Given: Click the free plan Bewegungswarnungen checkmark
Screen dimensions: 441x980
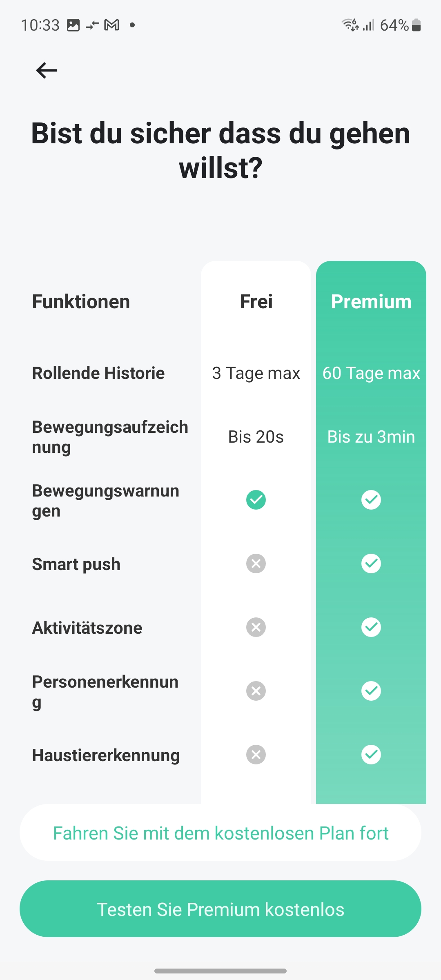Looking at the screenshot, I should click(256, 500).
